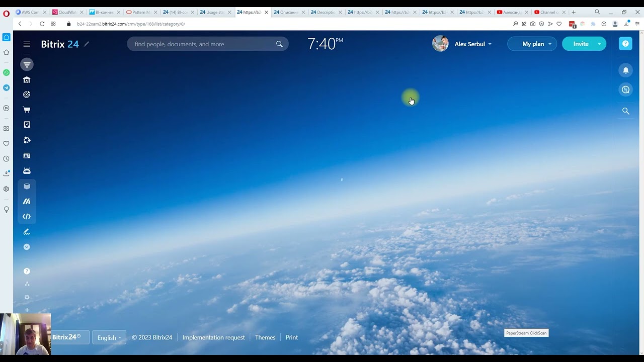This screenshot has height=362, width=644.
Task: Open the settings gear in the Bitrix left sidebar
Action: [x=27, y=297]
